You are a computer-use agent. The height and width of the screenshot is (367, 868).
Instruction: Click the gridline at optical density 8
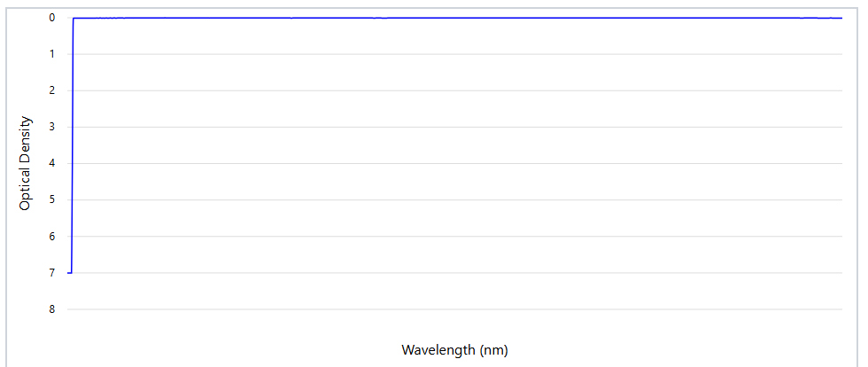click(x=454, y=308)
